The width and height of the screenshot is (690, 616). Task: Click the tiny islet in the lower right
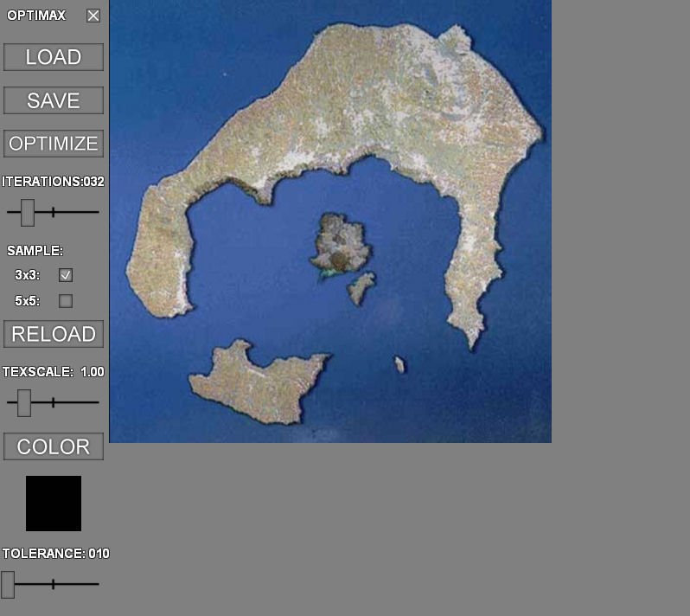399,365
